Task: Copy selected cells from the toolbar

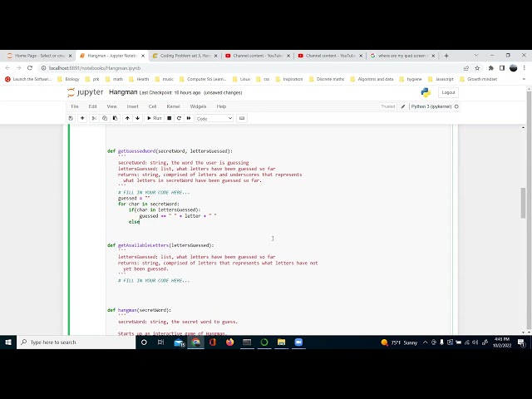Action: (105, 118)
